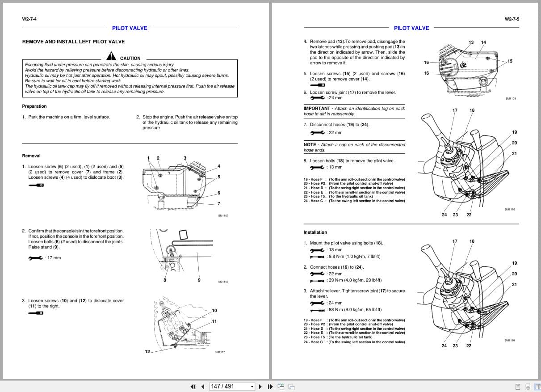Click the wrench icon beside 13 mm in removal step 8
The width and height of the screenshot is (541, 392).
317,167
